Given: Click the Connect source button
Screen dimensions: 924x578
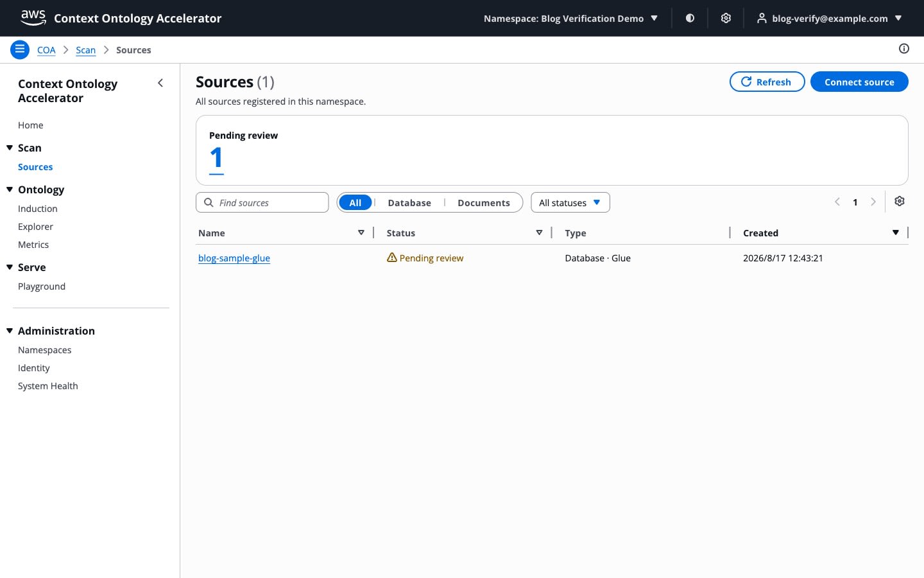Looking at the screenshot, I should point(859,82).
